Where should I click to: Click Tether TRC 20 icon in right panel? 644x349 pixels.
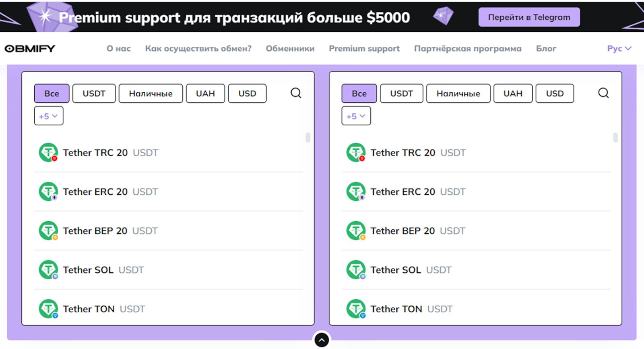356,153
